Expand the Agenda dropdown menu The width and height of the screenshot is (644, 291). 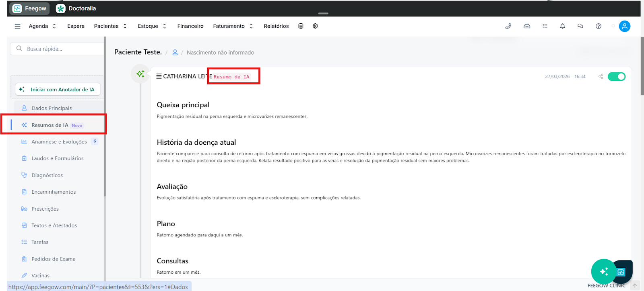click(x=42, y=26)
